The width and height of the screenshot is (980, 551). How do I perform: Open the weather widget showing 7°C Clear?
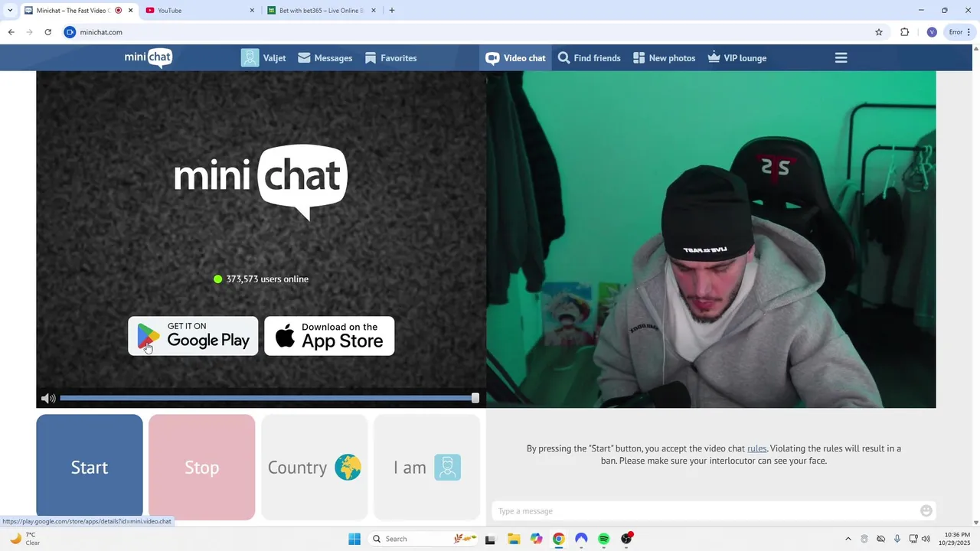coord(24,539)
